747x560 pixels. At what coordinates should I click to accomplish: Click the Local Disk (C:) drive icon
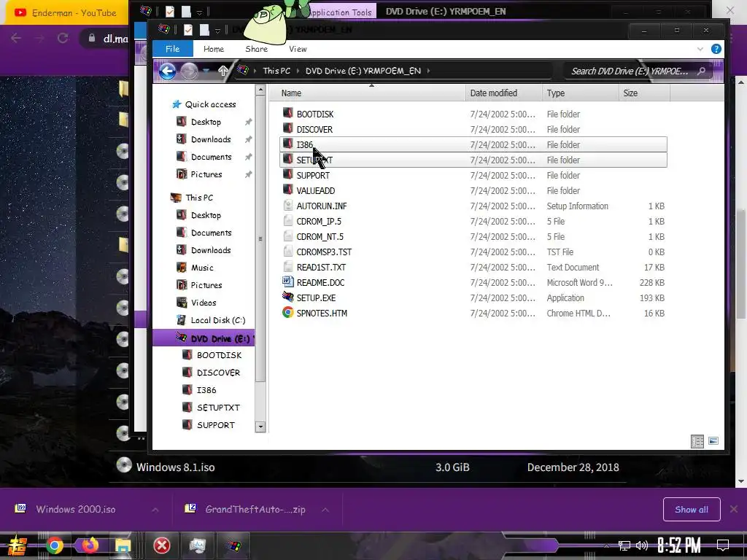click(x=182, y=320)
